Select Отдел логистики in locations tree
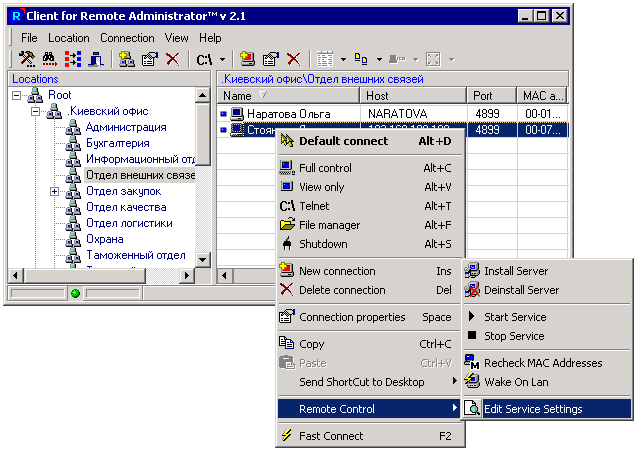This screenshot has height=451, width=638. click(x=129, y=223)
